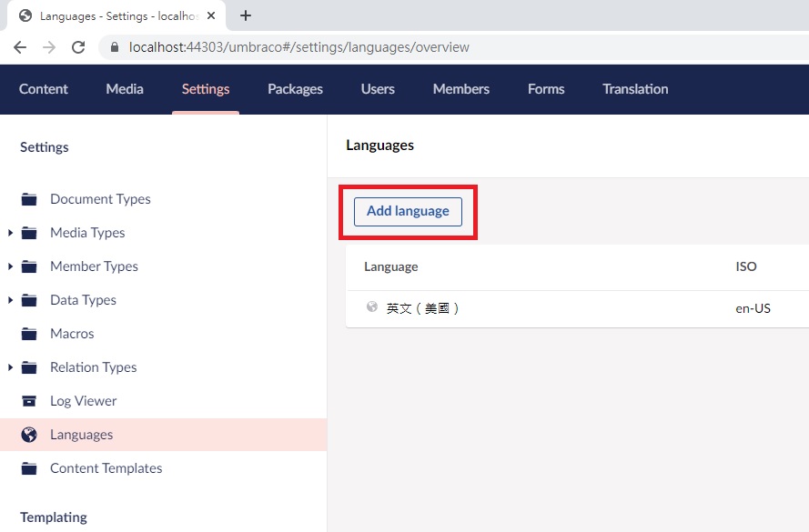Image resolution: width=809 pixels, height=532 pixels.
Task: Click the Document Types folder icon
Action: click(29, 199)
